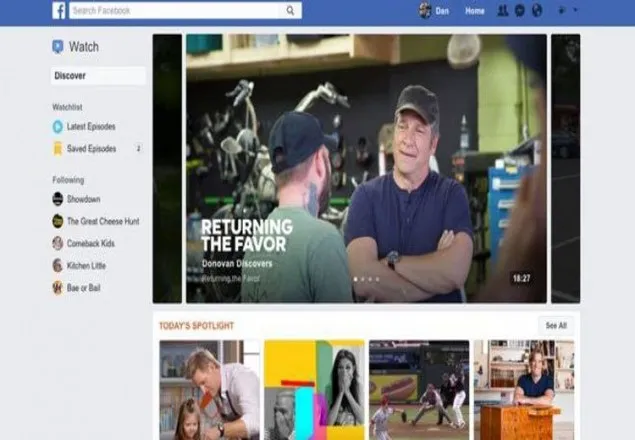Viewport: 635px width, 440px height.
Task: Open the Kitchen Little show
Action: tap(86, 265)
